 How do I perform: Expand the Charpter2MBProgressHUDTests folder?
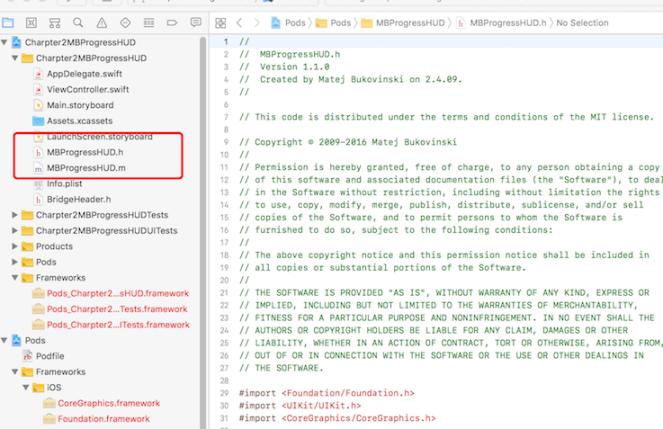[15, 215]
